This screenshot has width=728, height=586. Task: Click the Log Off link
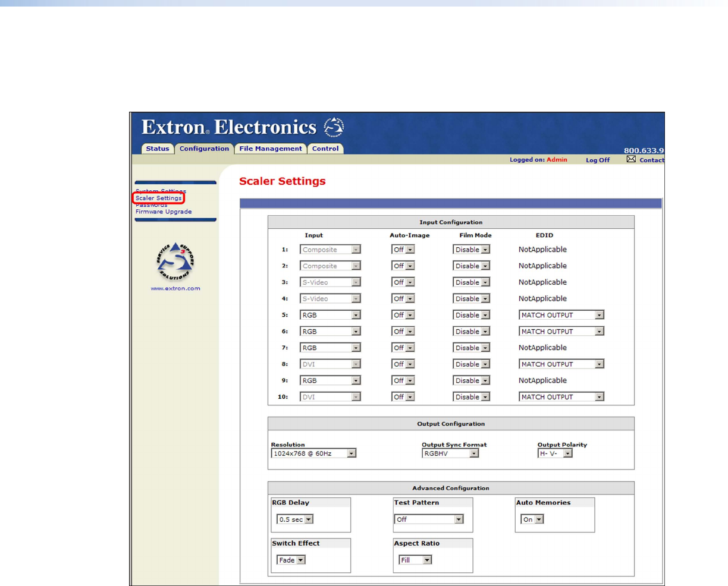tap(598, 160)
